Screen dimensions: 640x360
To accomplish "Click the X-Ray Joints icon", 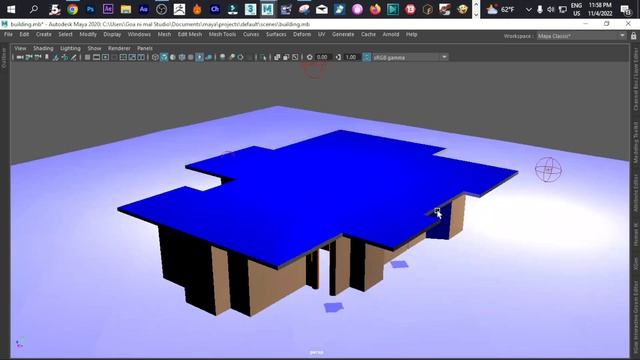I will 295,58.
